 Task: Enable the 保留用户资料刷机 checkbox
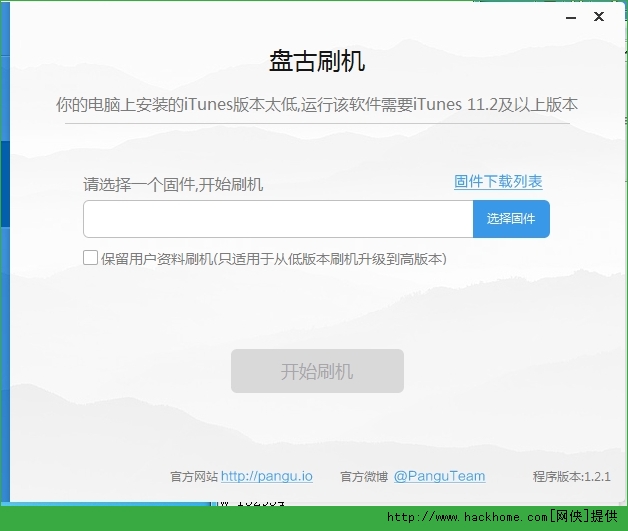[90, 257]
